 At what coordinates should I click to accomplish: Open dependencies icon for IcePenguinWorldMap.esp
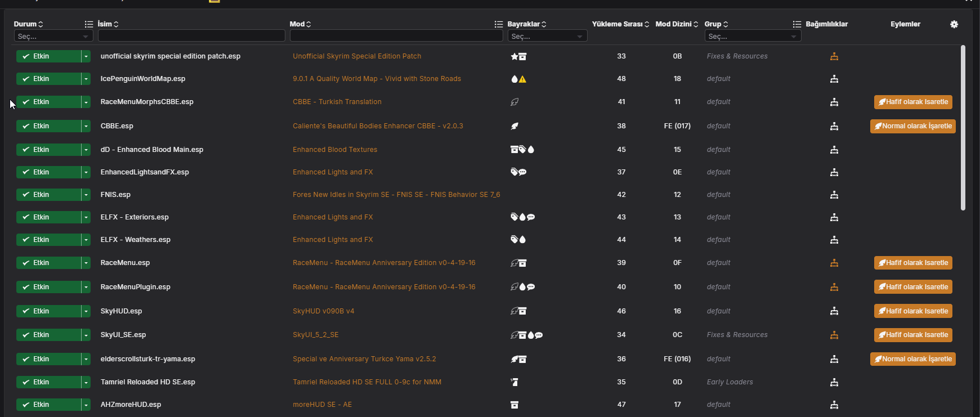click(834, 79)
